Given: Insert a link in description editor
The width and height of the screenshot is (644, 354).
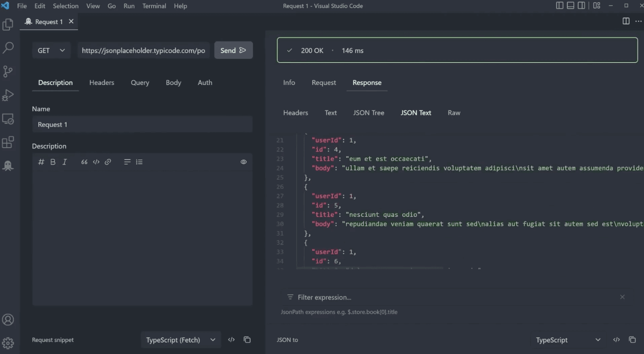Looking at the screenshot, I should [x=108, y=162].
